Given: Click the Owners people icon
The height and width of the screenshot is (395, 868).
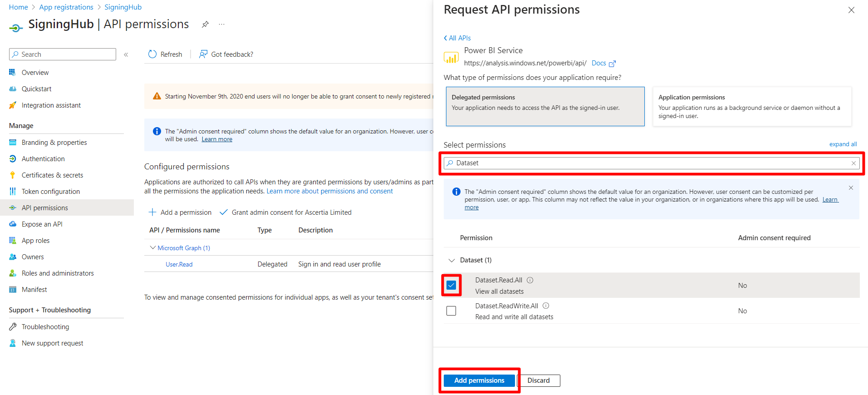Looking at the screenshot, I should (x=13, y=257).
